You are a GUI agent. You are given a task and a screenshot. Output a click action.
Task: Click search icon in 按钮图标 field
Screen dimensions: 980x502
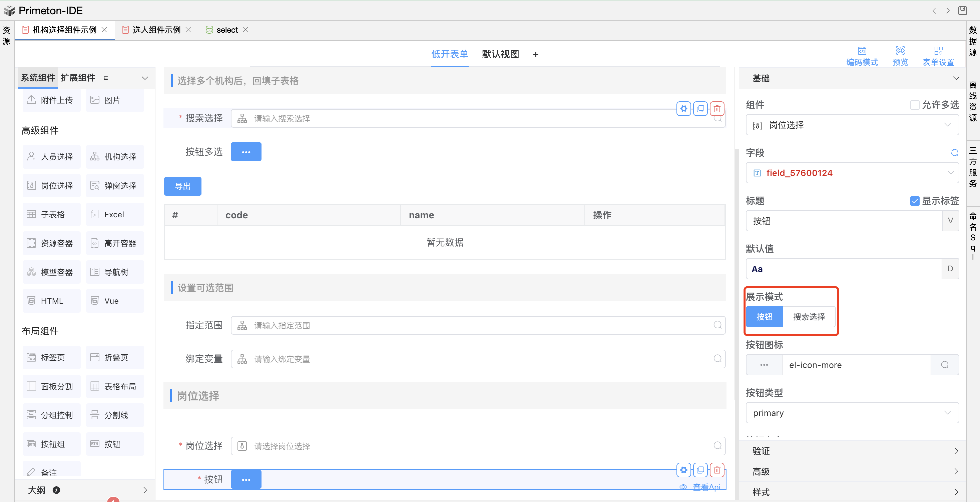click(x=945, y=365)
